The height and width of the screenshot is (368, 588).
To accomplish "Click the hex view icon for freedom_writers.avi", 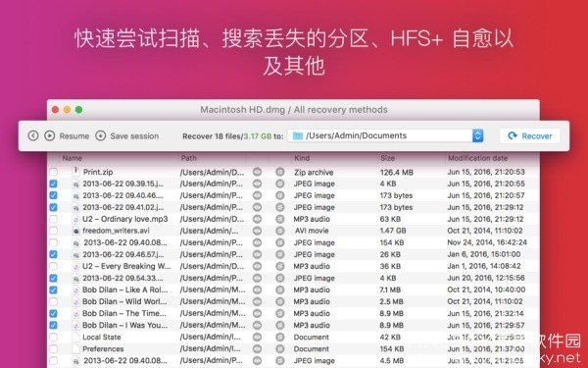I will tap(279, 231).
